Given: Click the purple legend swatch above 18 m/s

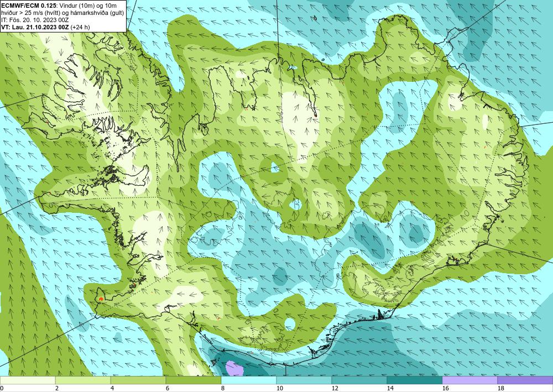Looking at the screenshot, I should pos(525,380).
